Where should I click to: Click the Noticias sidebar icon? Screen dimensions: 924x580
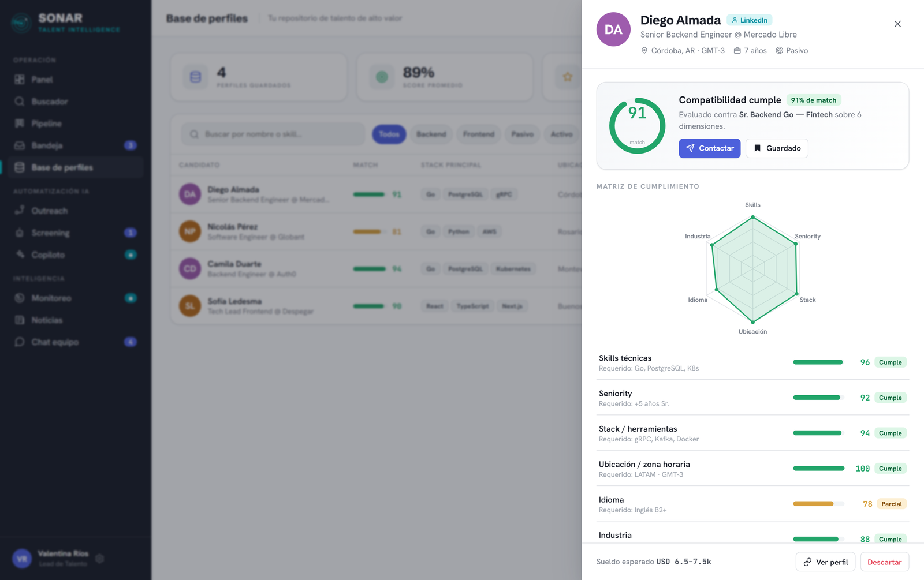pos(20,320)
